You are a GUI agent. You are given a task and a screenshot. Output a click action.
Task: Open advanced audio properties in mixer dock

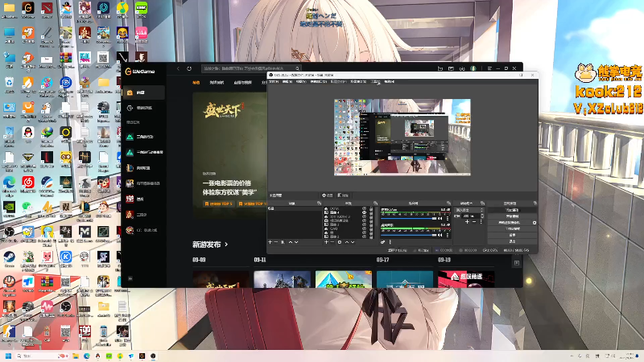pos(382,242)
